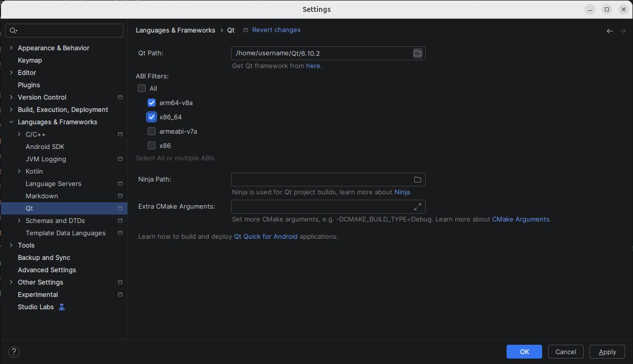The image size is (633, 364).
Task: Expand the Schemas and DTDs node
Action: (x=19, y=220)
